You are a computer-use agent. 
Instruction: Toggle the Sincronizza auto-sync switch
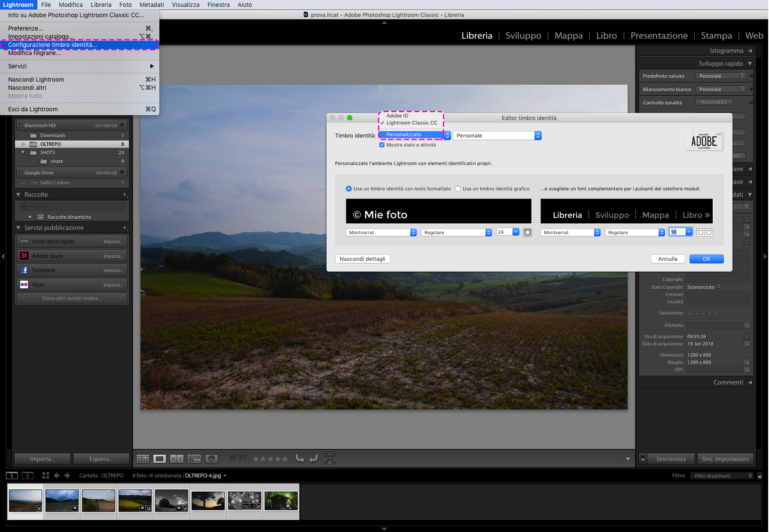643,459
